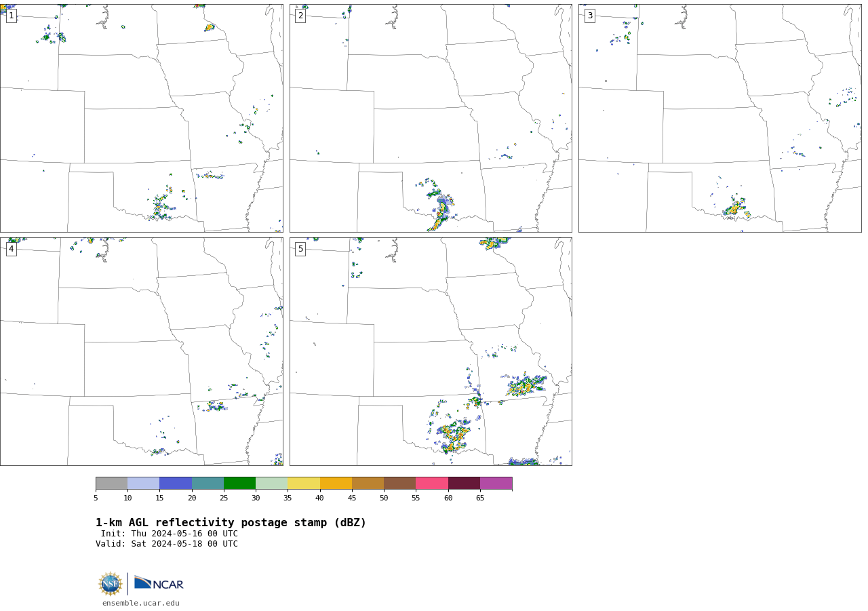This screenshot has width=868, height=611.
Task: Click the teal 20-25 dBZ swatch
Action: click(x=208, y=484)
